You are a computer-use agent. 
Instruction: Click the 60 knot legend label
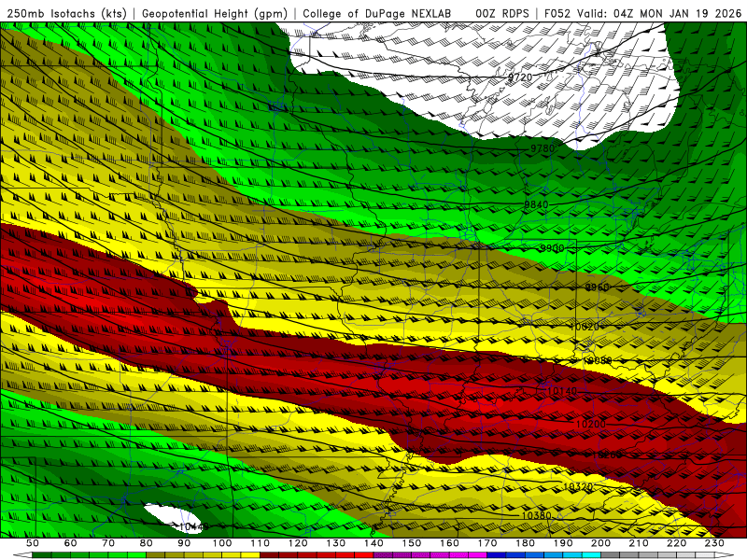71,543
